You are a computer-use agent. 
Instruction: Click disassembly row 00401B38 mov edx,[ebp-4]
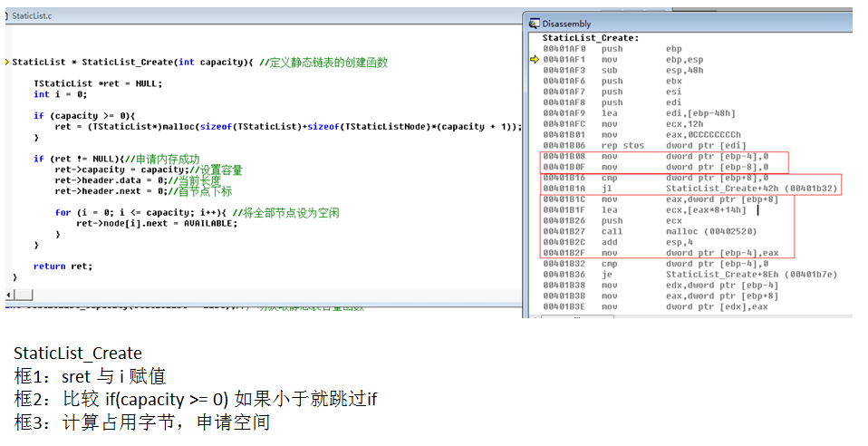point(661,286)
